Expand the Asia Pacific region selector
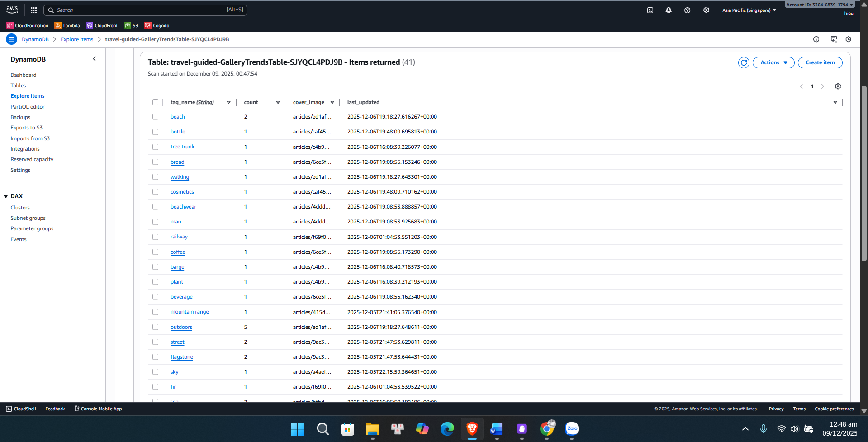 point(749,10)
